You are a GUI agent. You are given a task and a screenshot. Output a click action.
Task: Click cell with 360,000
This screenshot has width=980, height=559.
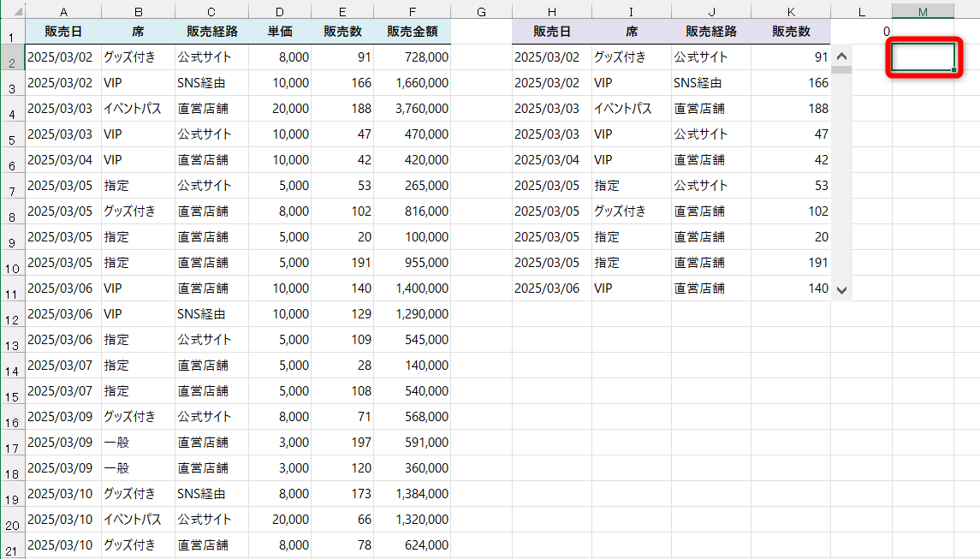coord(412,467)
